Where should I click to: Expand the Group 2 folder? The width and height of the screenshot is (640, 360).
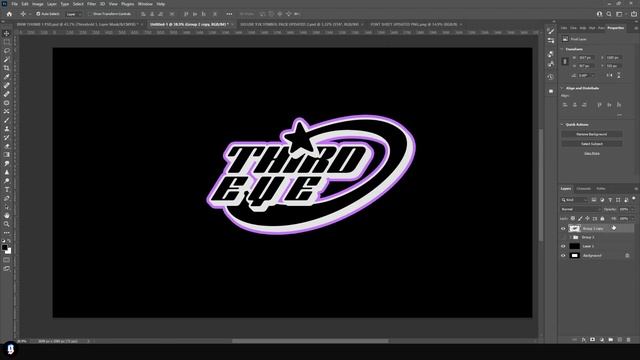pyautogui.click(x=570, y=237)
